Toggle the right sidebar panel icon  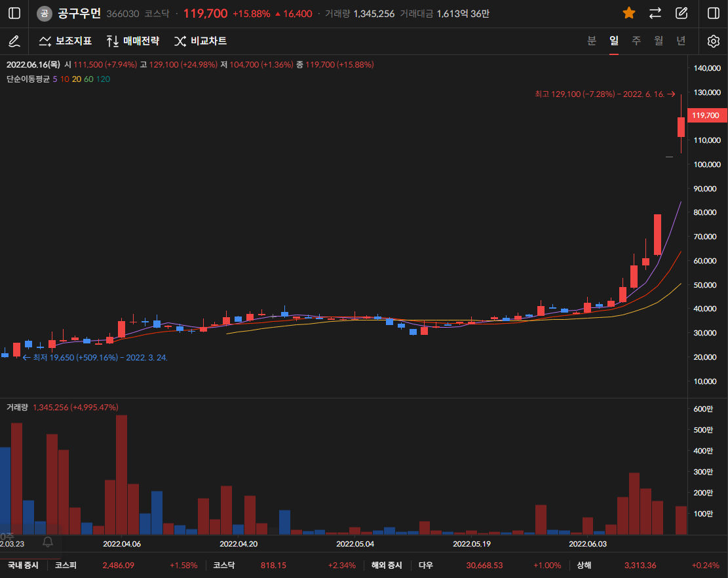pos(714,14)
